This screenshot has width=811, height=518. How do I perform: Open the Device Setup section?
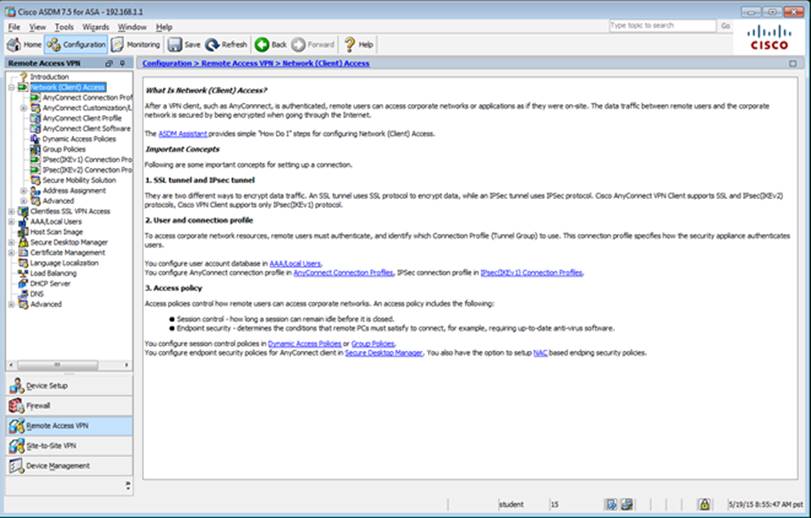coord(46,385)
